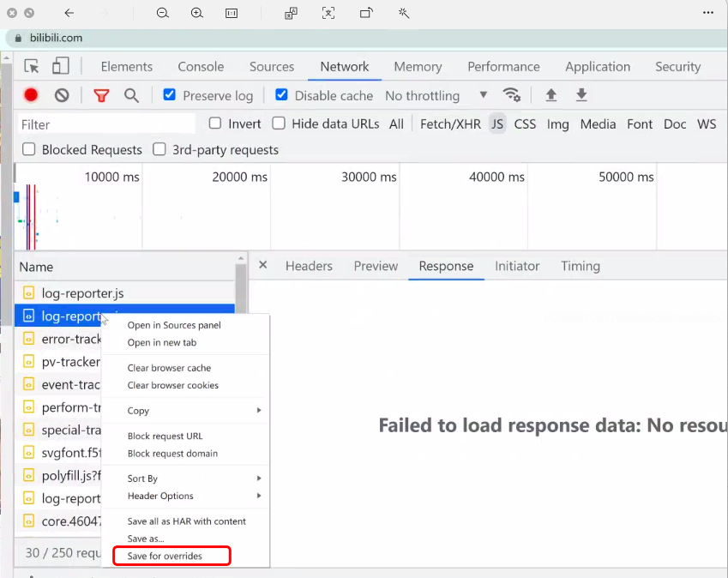Click the translate image icon
Image resolution: width=728 pixels, height=578 pixels.
291,14
